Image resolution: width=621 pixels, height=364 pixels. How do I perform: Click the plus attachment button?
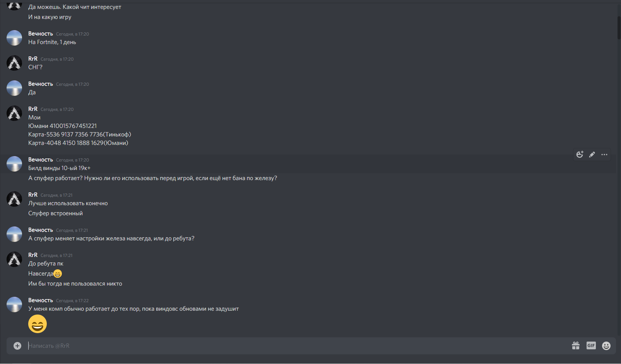coord(17,346)
